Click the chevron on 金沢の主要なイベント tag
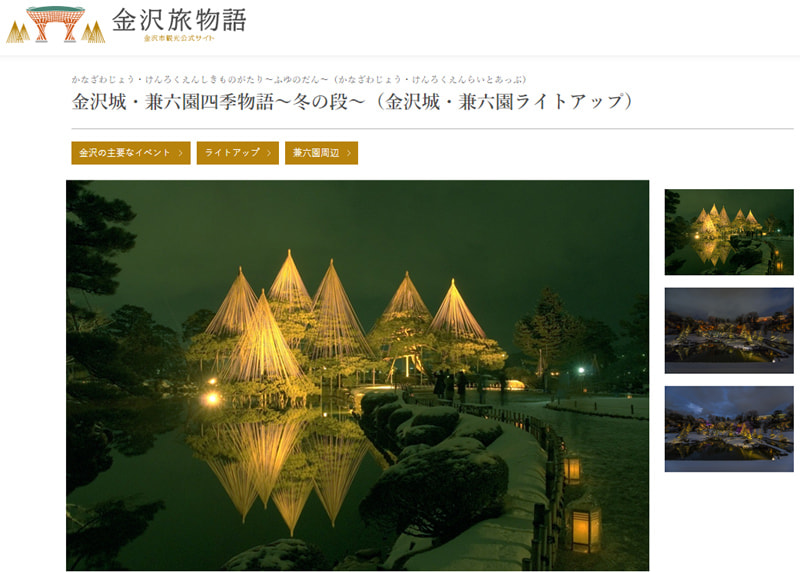Viewport: 800px width, 572px height. 181,153
